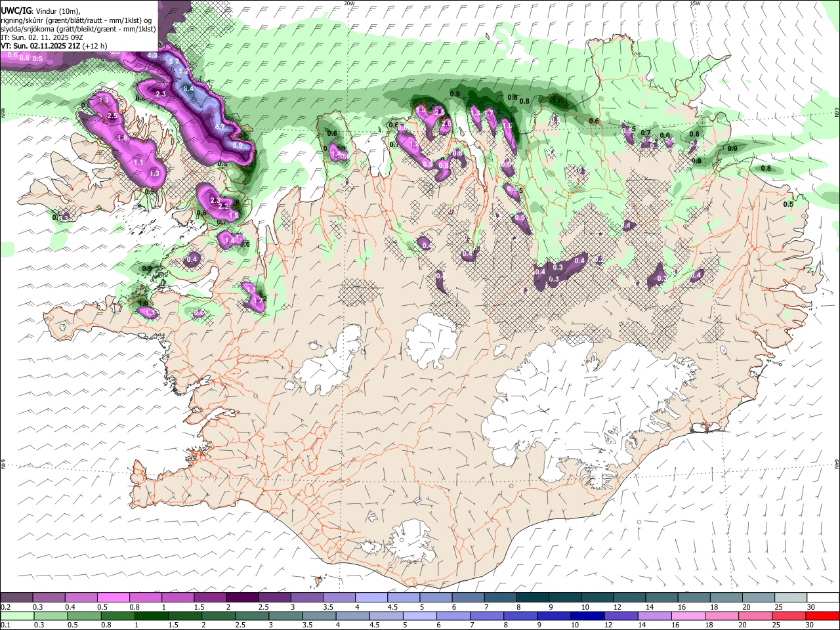
Task: Click the 20W longitude label at top
Action: [349, 3]
